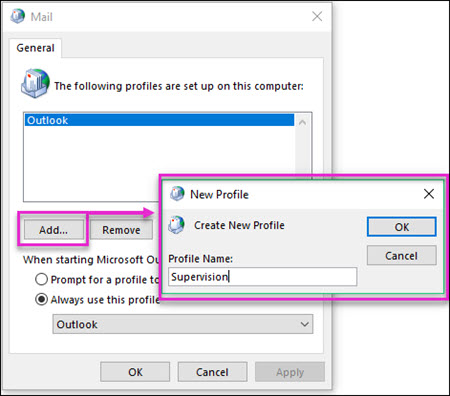This screenshot has height=396, width=450.
Task: Select the General tab
Action: 35,48
